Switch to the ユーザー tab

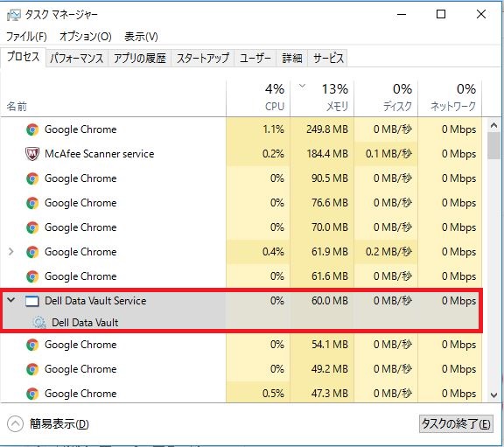click(255, 58)
